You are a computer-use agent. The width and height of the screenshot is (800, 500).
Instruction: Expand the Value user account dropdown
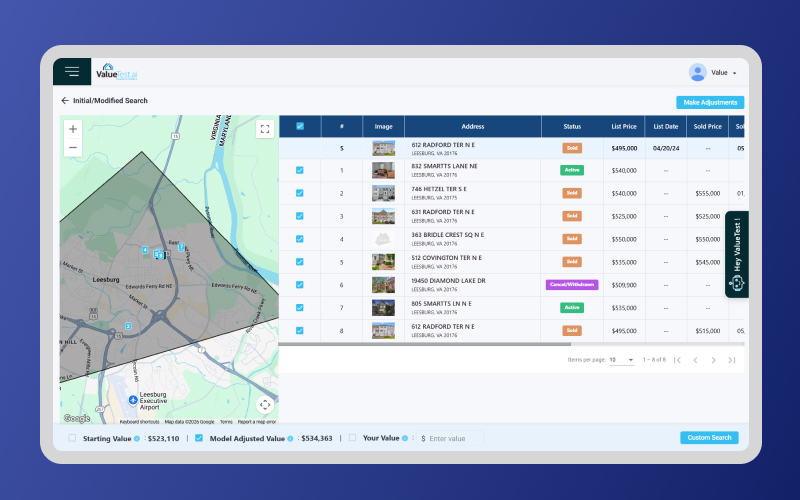[735, 73]
